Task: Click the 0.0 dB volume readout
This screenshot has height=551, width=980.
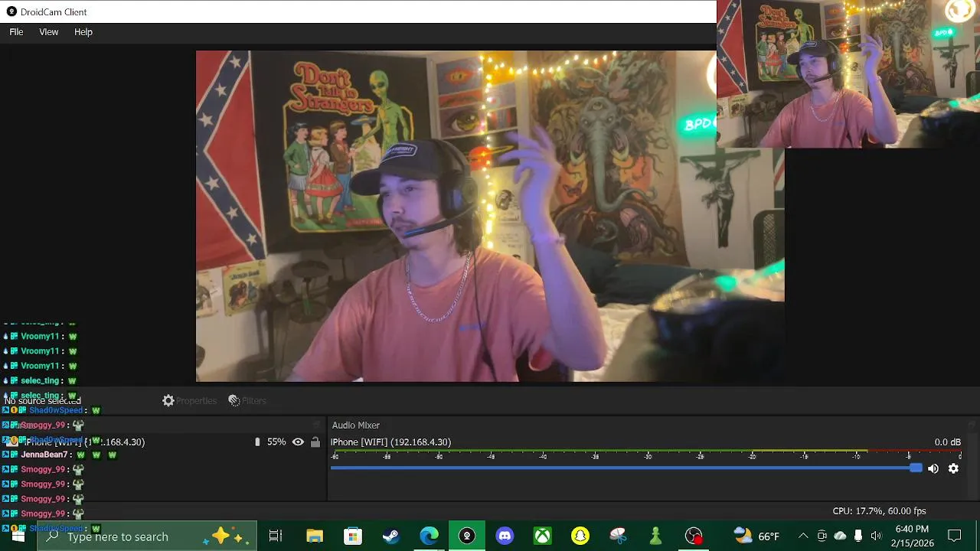Action: pyautogui.click(x=947, y=442)
